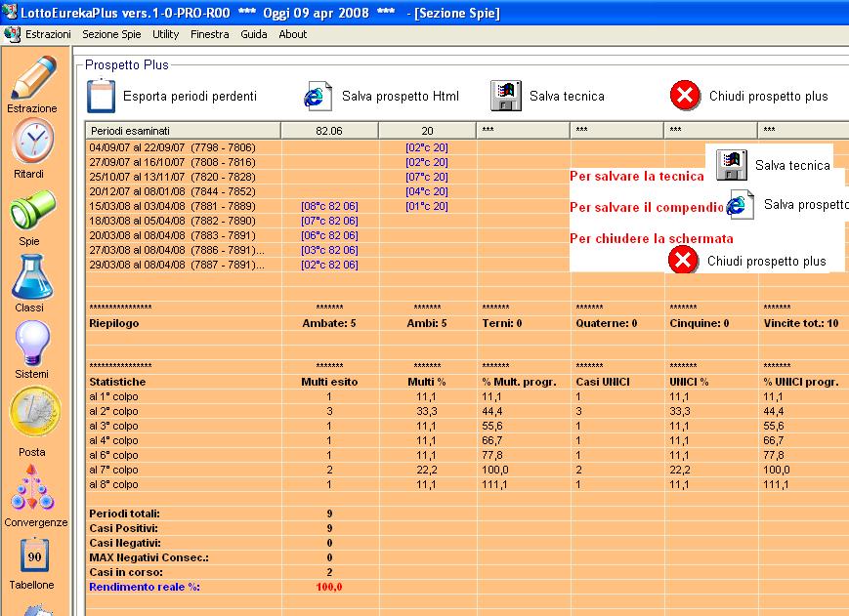Viewport: 849px width, 616px height.
Task: Click the icon left of the Estrazioni menu
Action: pos(12,34)
